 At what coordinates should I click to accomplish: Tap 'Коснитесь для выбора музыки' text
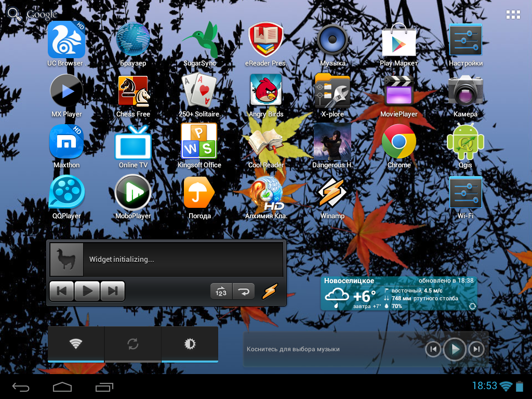293,349
